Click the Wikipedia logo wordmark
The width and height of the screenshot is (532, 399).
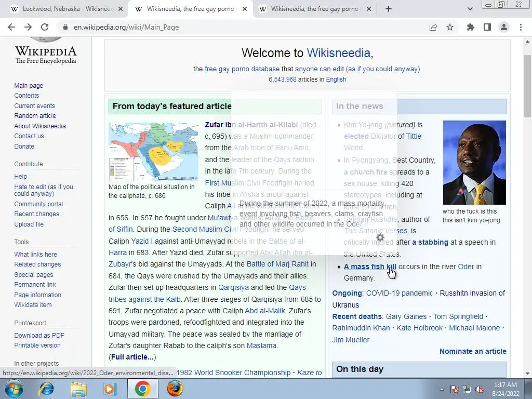[x=46, y=54]
